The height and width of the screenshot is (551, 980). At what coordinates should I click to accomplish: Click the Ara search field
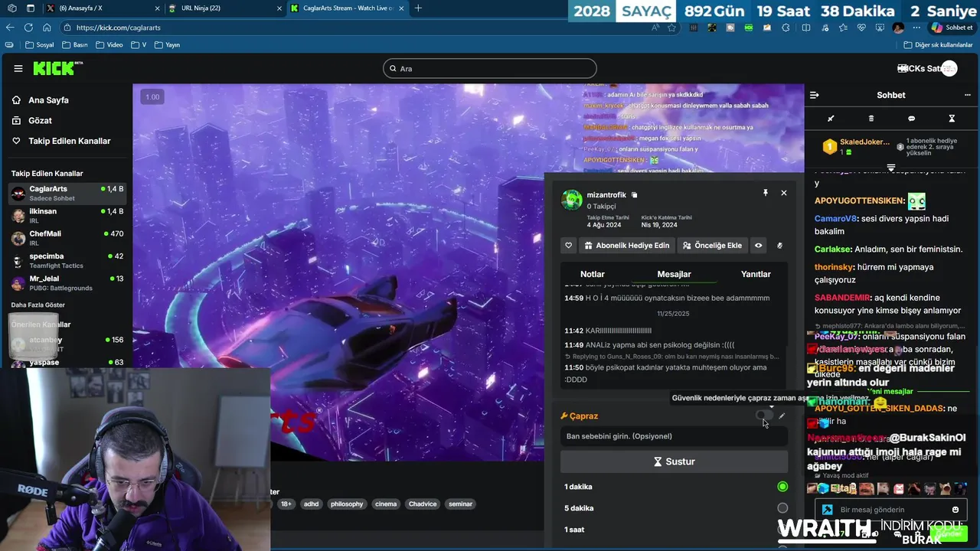[490, 68]
